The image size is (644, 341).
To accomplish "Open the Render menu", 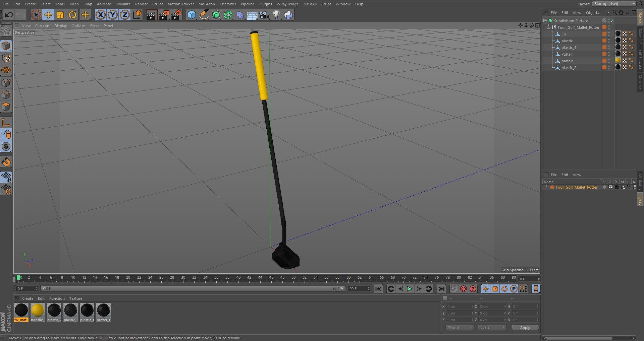I will [141, 4].
